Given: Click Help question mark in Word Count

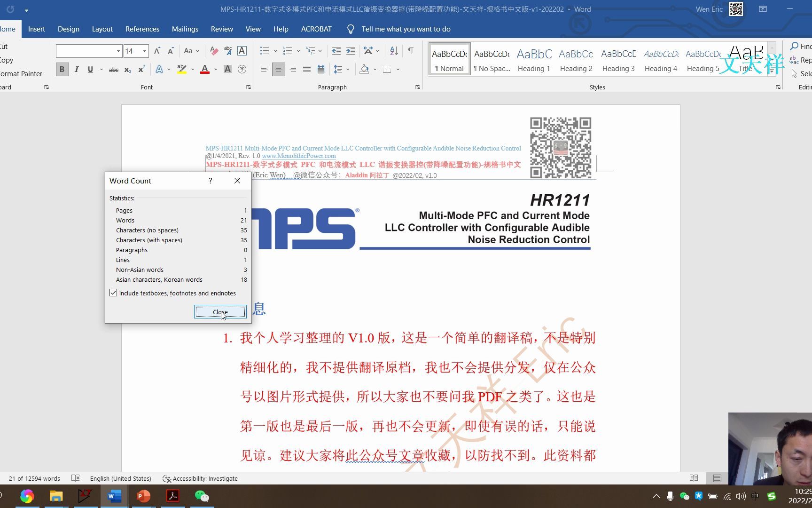Looking at the screenshot, I should click(211, 181).
